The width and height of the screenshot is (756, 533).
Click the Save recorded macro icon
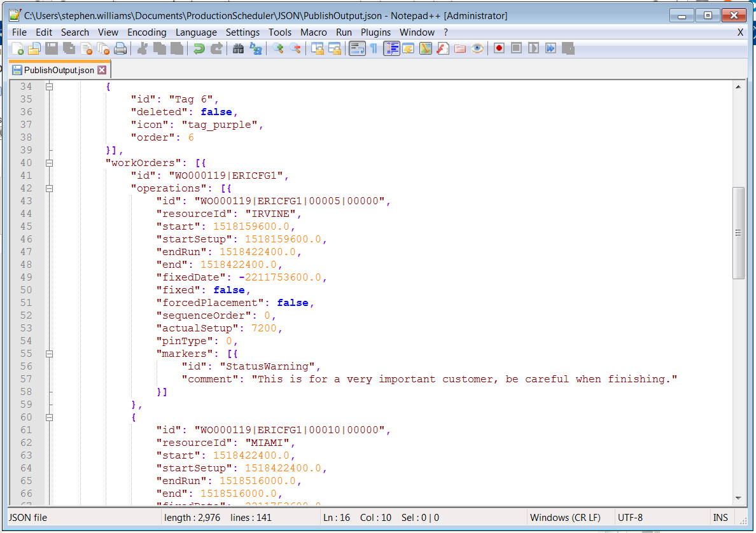[568, 49]
